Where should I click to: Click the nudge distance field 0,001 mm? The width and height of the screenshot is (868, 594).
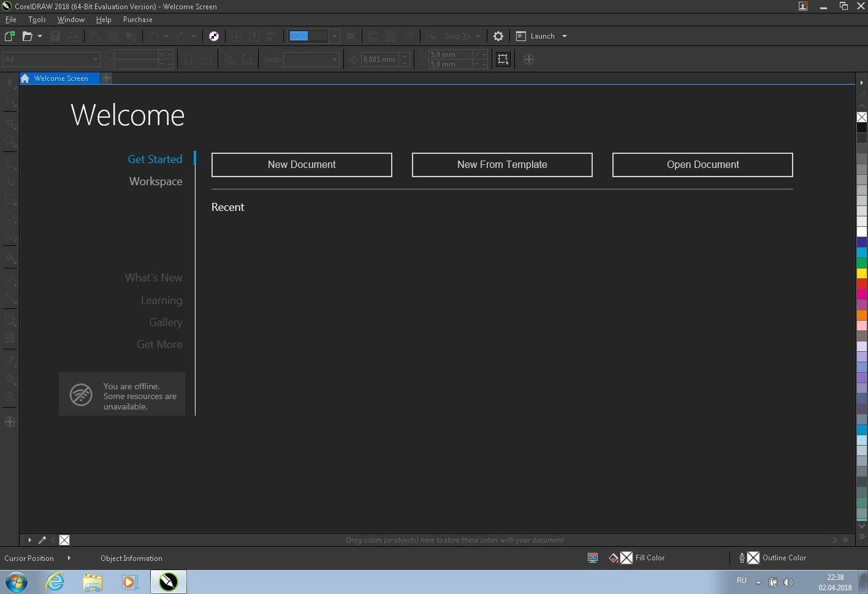coord(380,59)
